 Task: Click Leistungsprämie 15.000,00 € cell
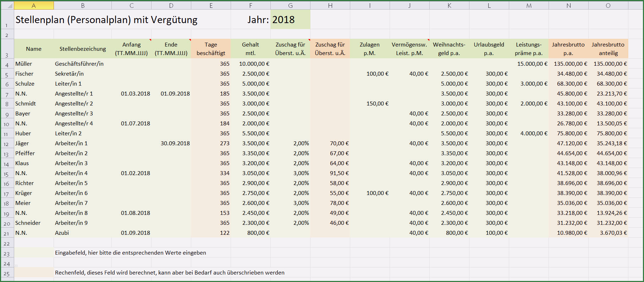point(529,64)
